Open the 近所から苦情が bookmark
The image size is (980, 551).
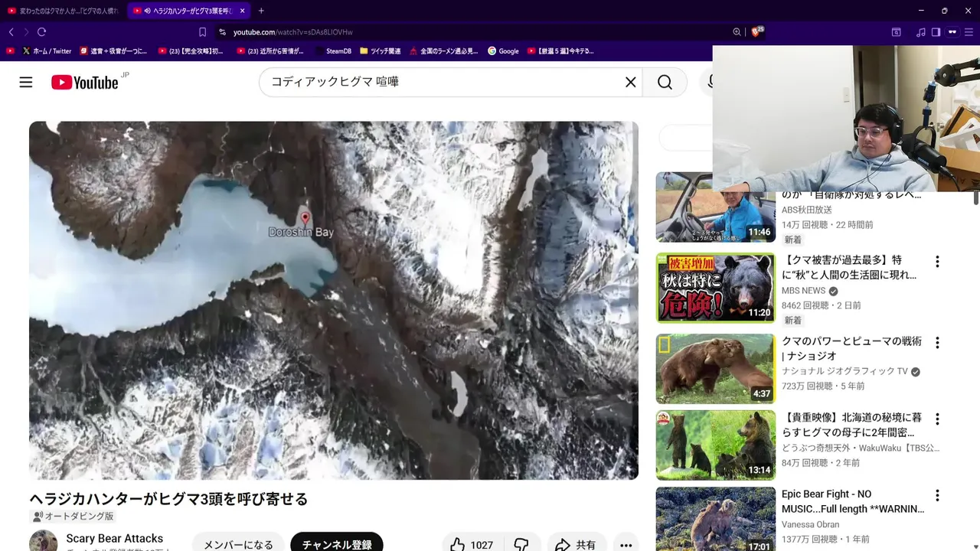click(x=270, y=51)
